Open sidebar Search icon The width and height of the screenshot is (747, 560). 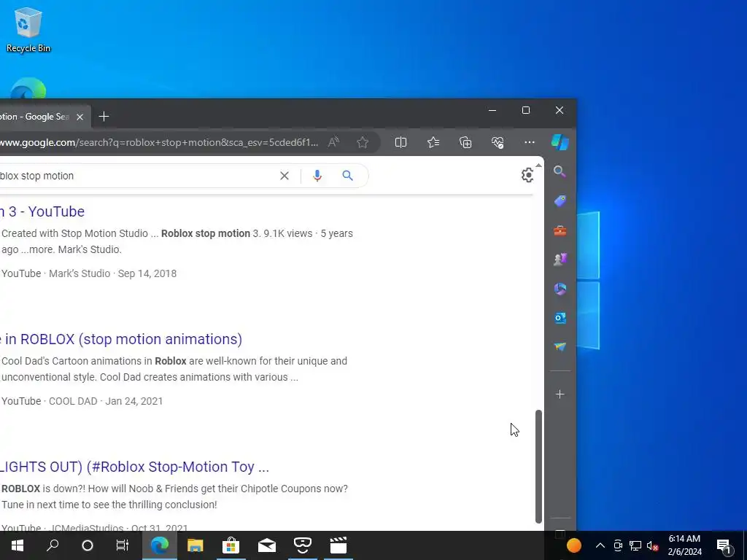click(x=560, y=171)
